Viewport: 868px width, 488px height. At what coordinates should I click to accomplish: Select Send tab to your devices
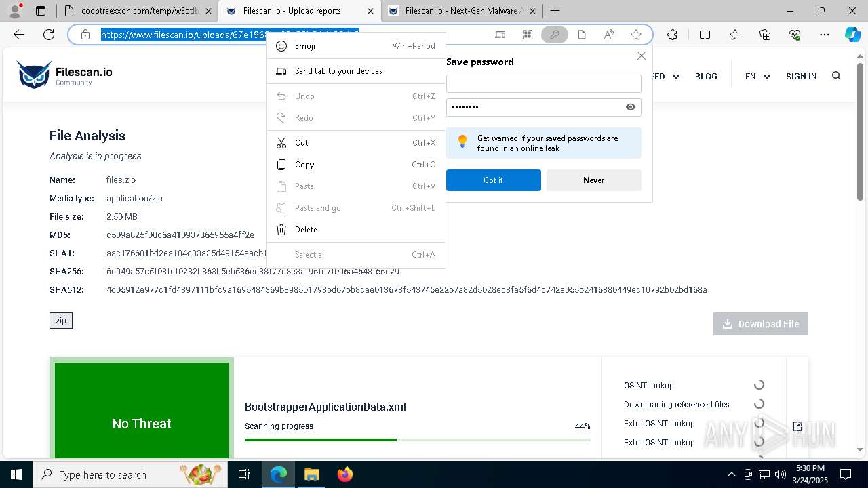pyautogui.click(x=356, y=71)
